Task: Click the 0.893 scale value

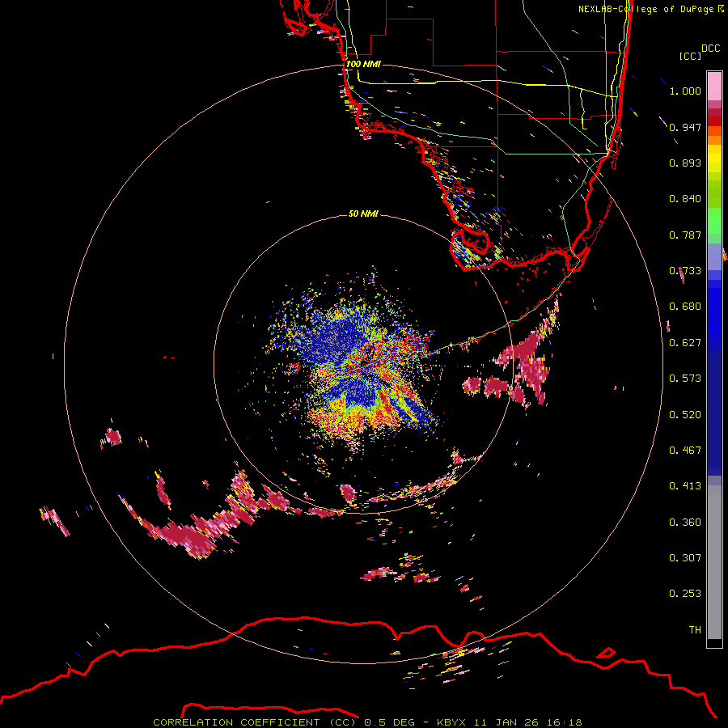Action: [685, 163]
